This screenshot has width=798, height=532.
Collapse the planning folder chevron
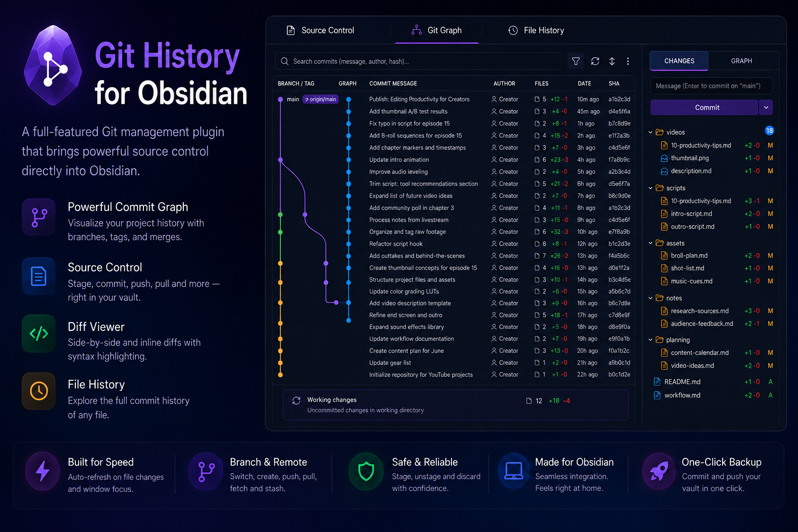pyautogui.click(x=650, y=340)
